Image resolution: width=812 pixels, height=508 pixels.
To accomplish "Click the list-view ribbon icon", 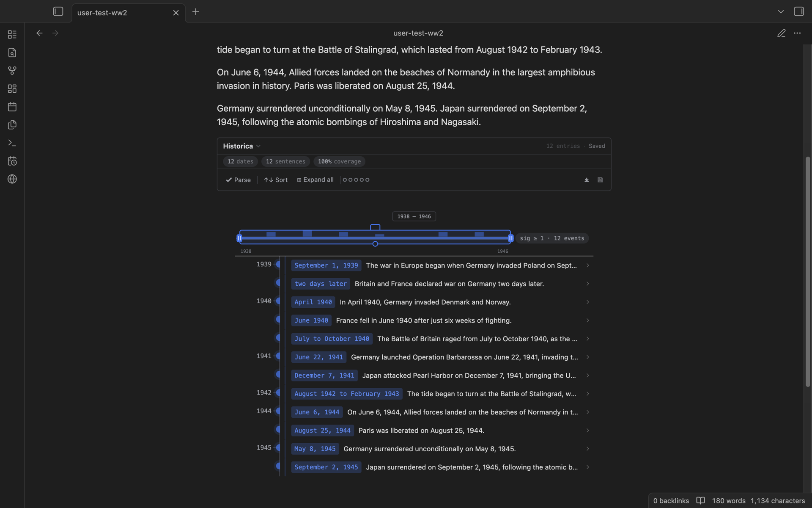I will (12, 34).
